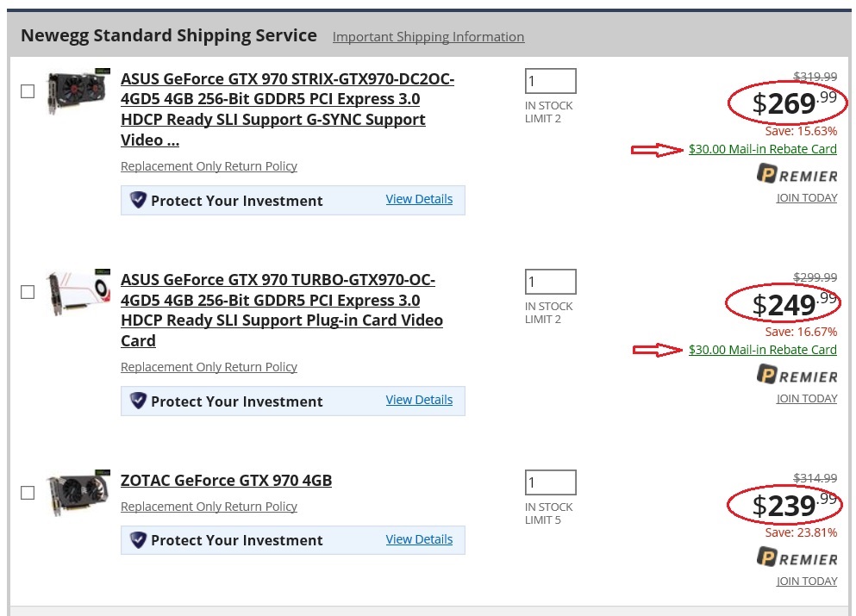Click the Save: 23.81% text
856x616 pixels.
pyautogui.click(x=801, y=532)
